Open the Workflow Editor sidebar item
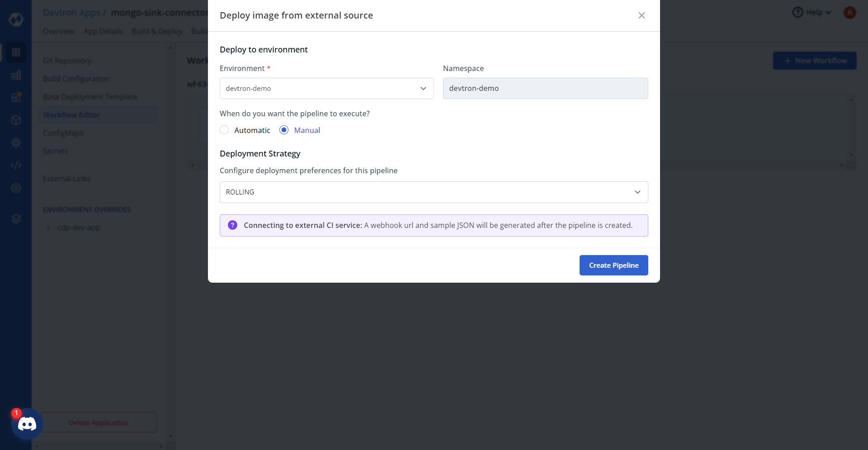Screen dimensions: 868x450 (71, 115)
